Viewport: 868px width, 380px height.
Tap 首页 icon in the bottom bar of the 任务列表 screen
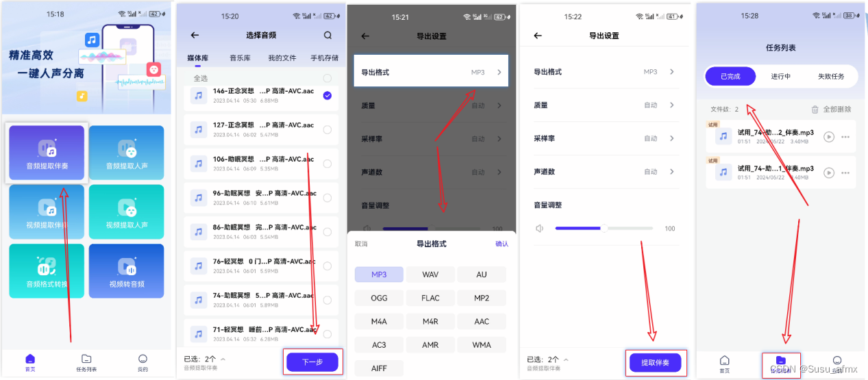point(724,360)
